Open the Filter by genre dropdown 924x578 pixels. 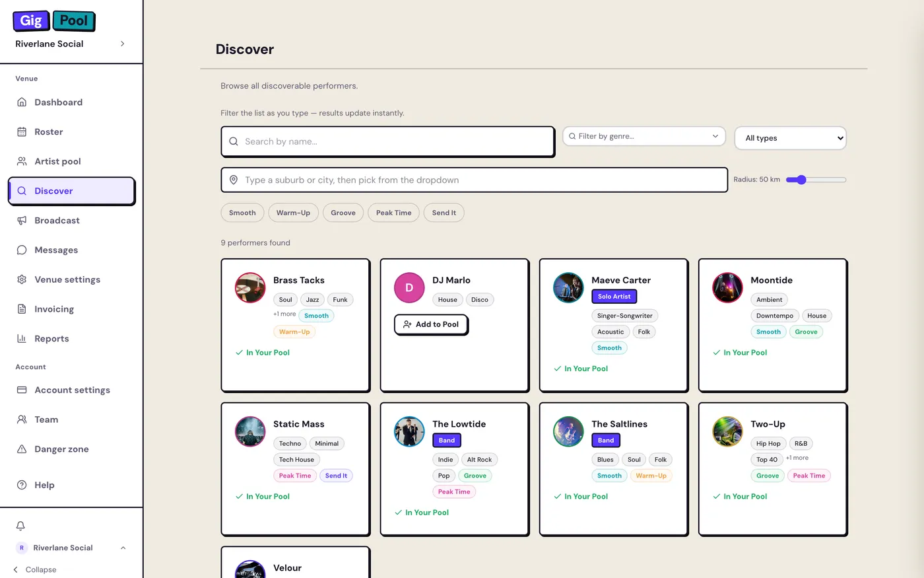click(x=643, y=136)
